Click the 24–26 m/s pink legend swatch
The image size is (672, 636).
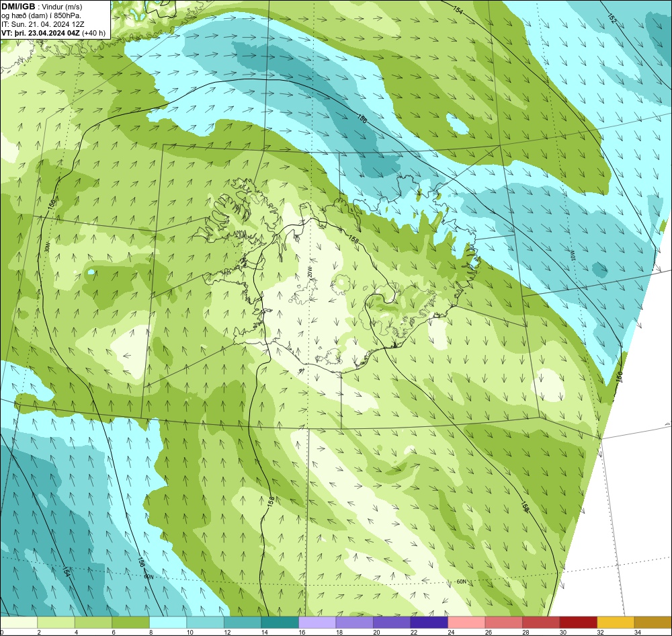[466, 623]
